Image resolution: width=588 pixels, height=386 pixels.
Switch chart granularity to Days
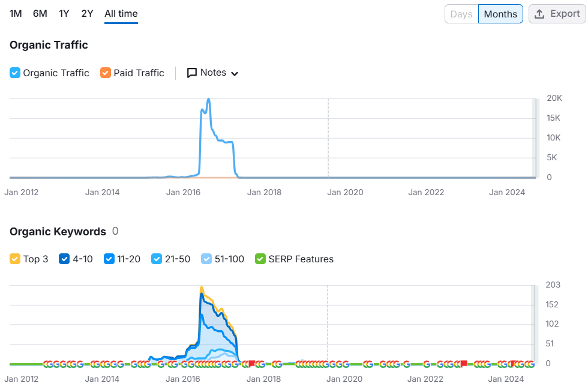pos(461,14)
